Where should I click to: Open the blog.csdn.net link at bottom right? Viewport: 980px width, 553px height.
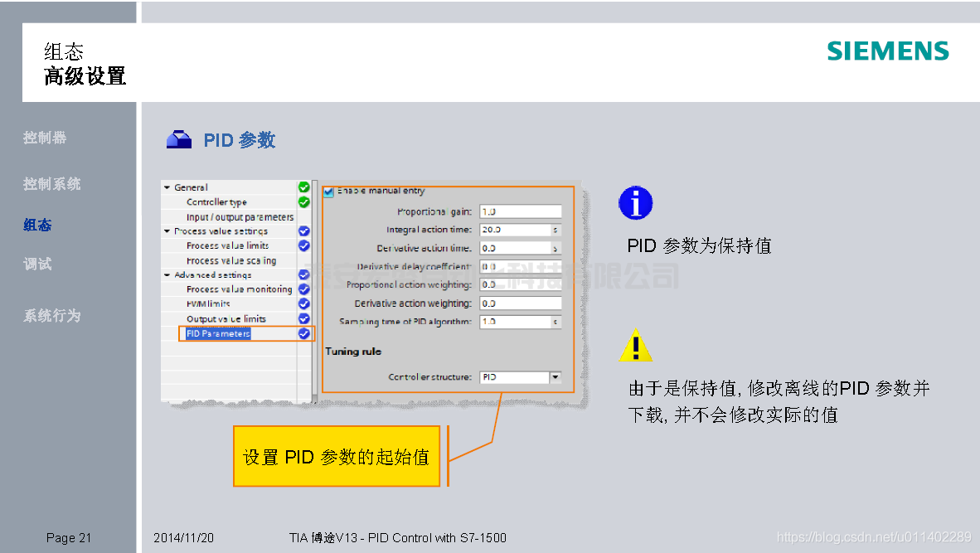(x=874, y=537)
